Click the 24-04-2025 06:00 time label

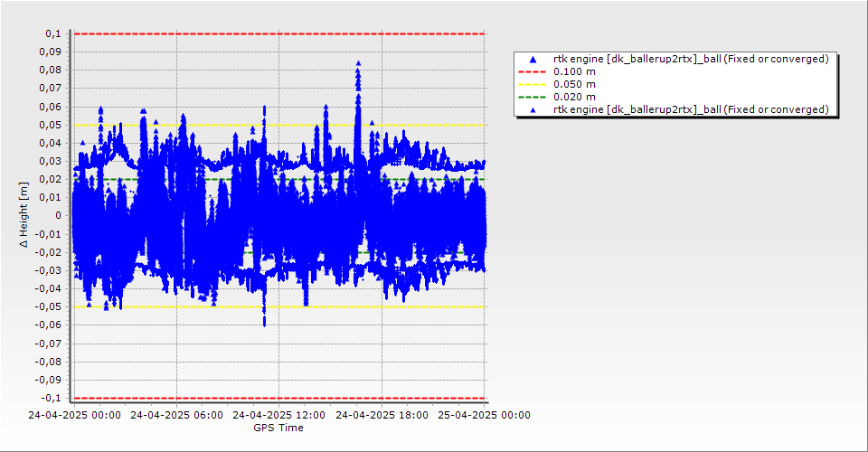pos(176,415)
